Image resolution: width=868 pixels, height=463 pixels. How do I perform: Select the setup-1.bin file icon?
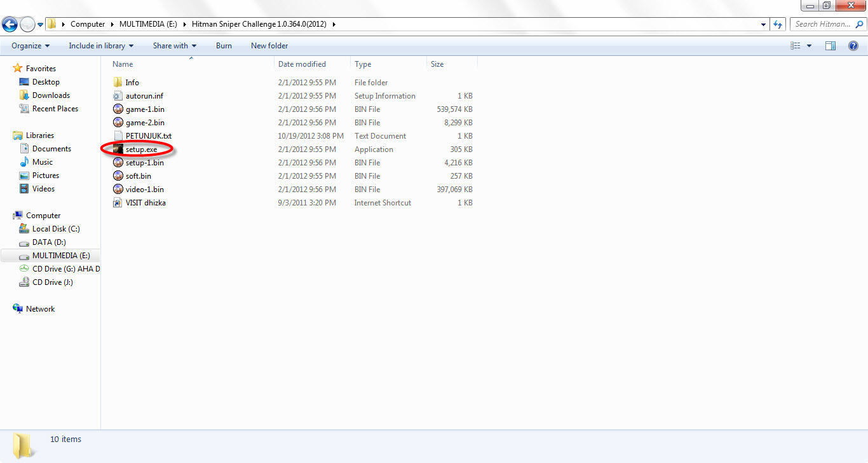click(118, 163)
